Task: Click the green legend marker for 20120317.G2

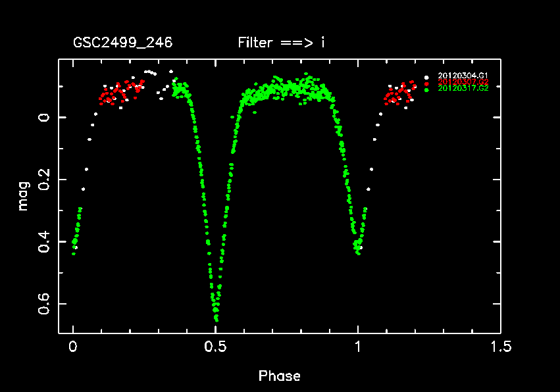Action: pyautogui.click(x=426, y=89)
